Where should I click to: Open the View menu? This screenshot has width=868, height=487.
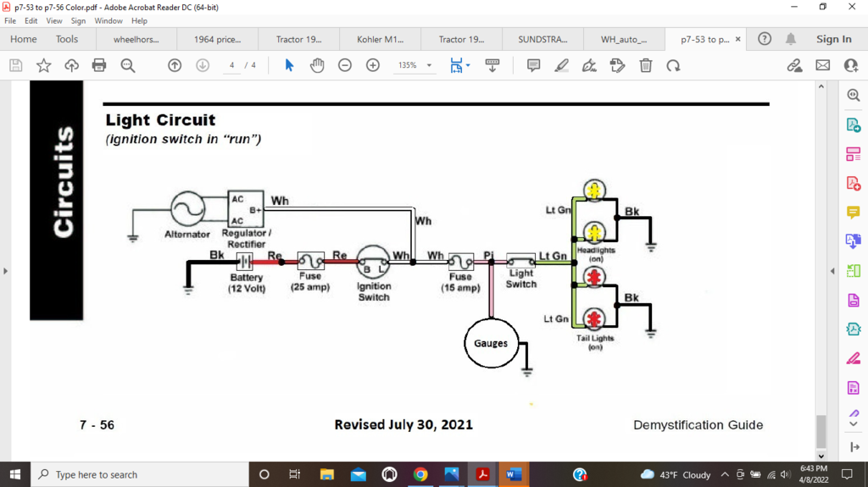pyautogui.click(x=54, y=20)
